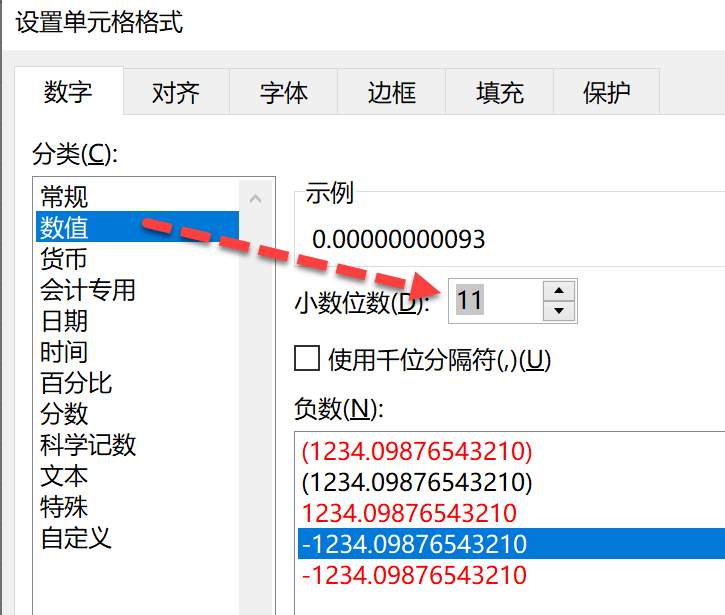
Task: Select the 时间 category
Action: click(137, 351)
